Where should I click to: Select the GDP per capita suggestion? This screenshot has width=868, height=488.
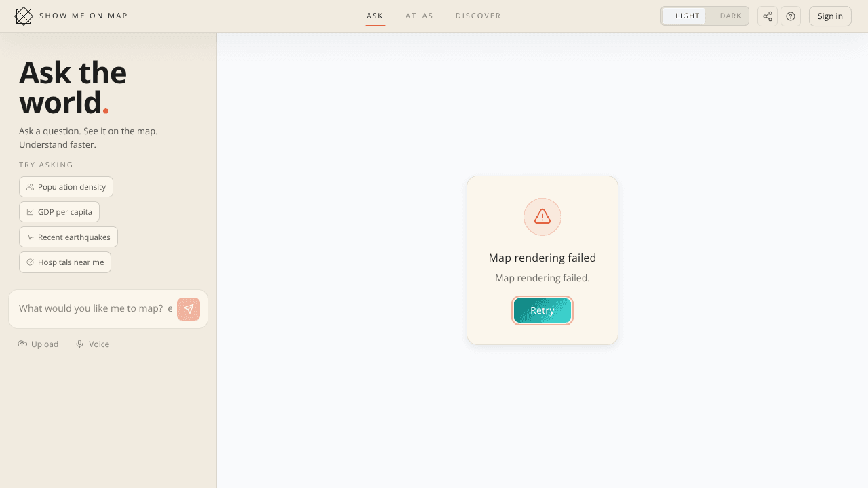59,212
